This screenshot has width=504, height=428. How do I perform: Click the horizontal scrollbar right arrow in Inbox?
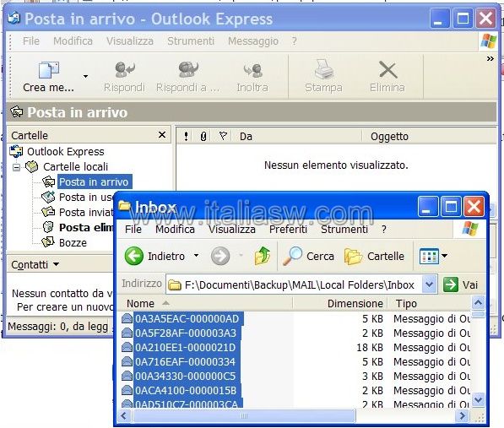pos(463,416)
